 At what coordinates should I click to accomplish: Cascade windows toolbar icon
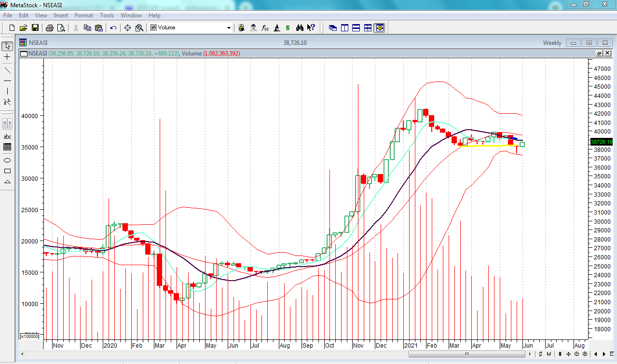coord(333,27)
